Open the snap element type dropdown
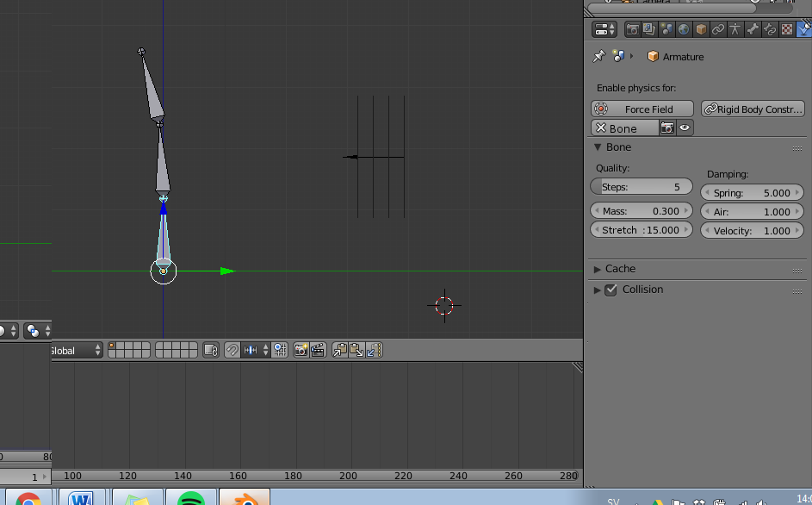The height and width of the screenshot is (505, 812). coord(256,351)
